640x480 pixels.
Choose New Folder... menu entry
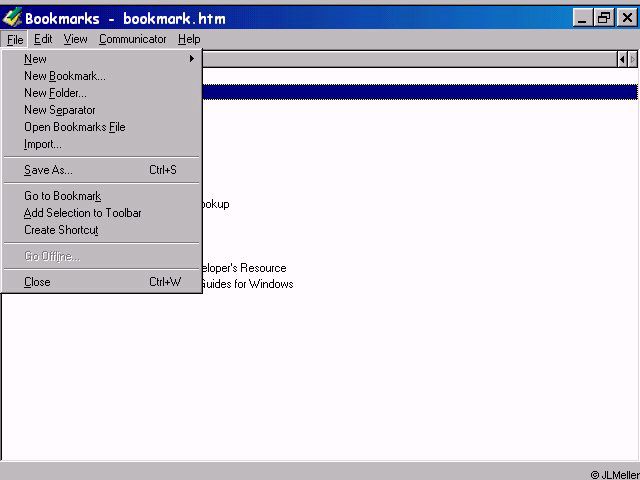[102, 93]
